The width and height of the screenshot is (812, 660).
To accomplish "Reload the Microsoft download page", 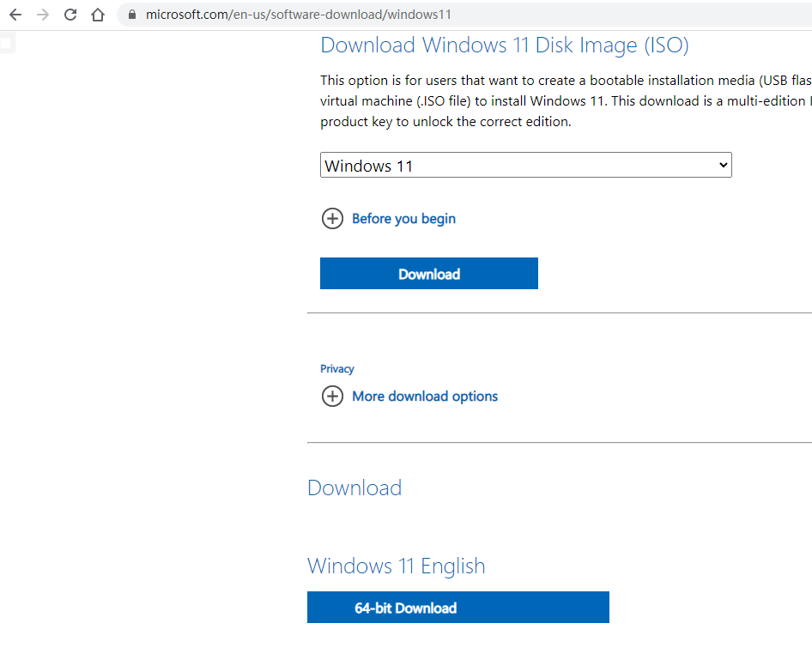I will point(70,15).
